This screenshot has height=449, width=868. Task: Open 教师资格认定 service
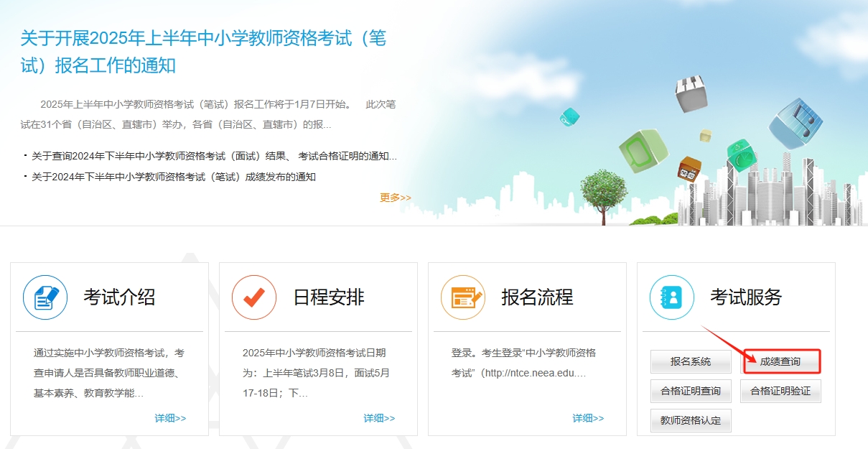pyautogui.click(x=690, y=420)
